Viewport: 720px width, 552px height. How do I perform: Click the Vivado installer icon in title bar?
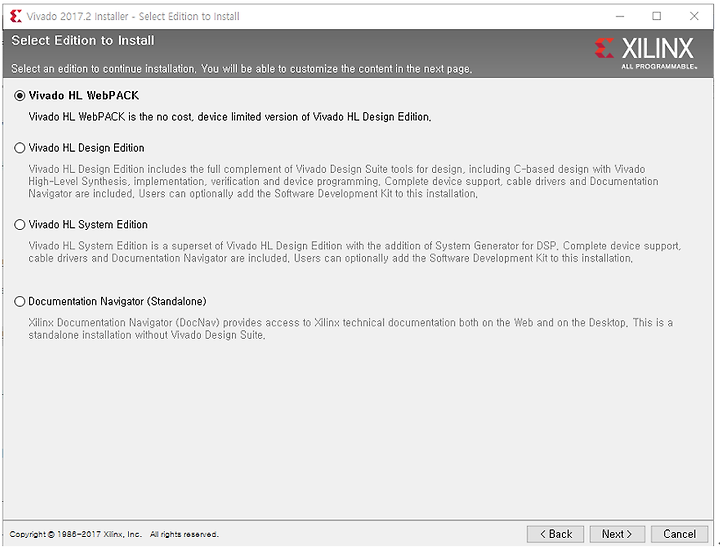16,16
